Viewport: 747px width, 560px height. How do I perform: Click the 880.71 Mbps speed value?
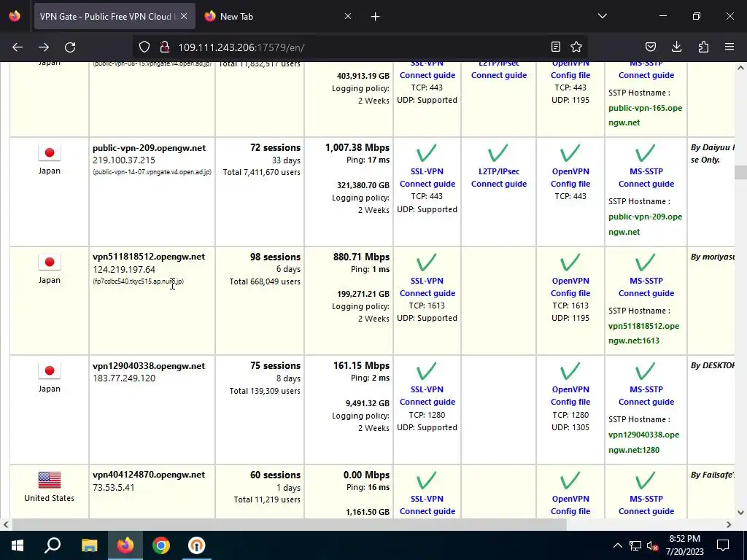click(x=361, y=257)
